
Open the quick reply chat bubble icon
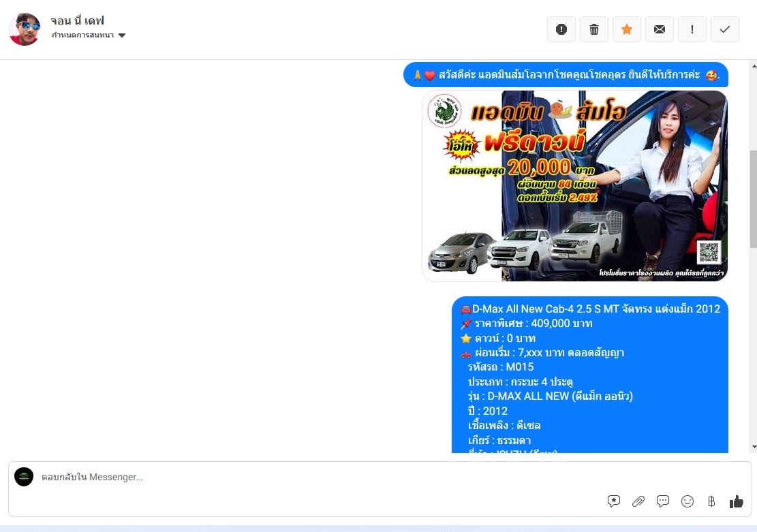pos(663,501)
